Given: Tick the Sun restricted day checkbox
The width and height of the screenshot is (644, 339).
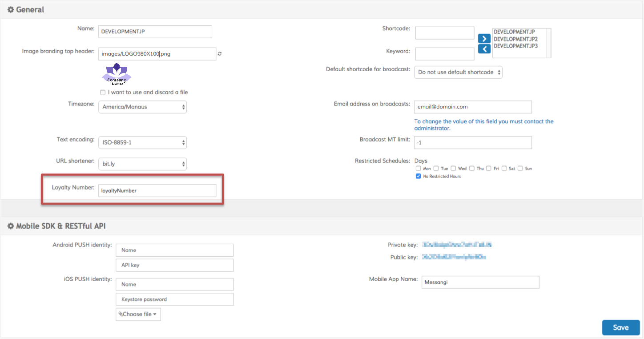Looking at the screenshot, I should 520,169.
